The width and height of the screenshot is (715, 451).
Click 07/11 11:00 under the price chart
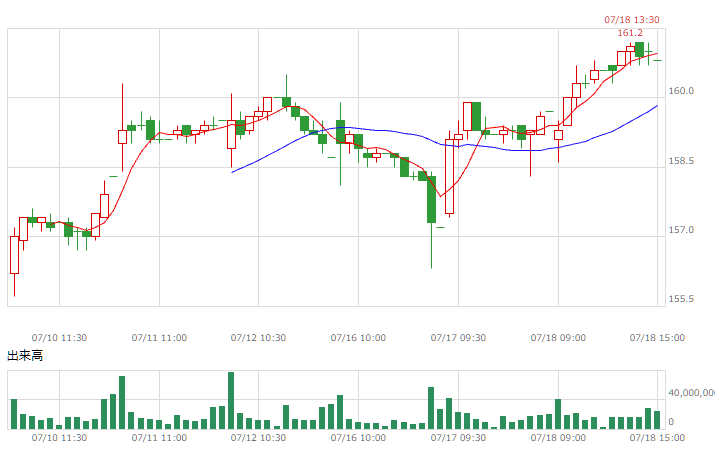click(159, 338)
